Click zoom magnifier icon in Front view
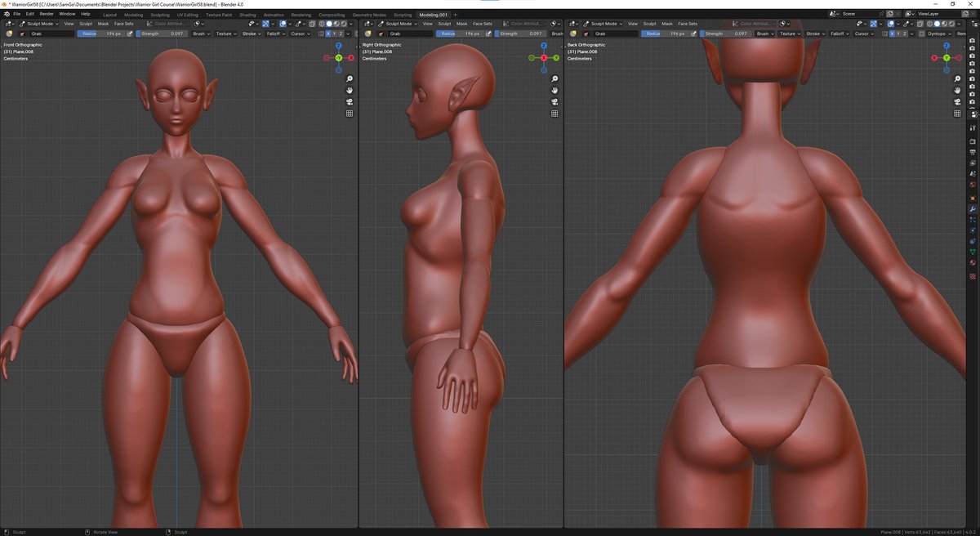 pos(350,79)
